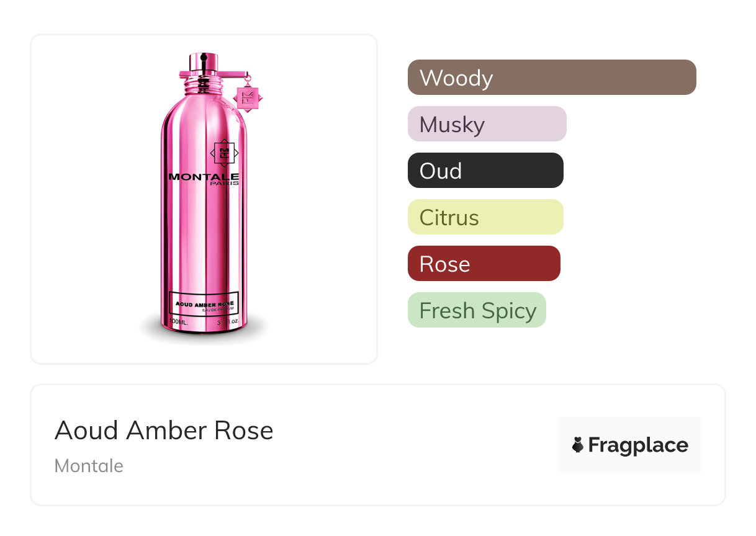This screenshot has height=536, width=756.
Task: Click the boxed Aoud Amber Rose bottle label
Action: point(204,303)
